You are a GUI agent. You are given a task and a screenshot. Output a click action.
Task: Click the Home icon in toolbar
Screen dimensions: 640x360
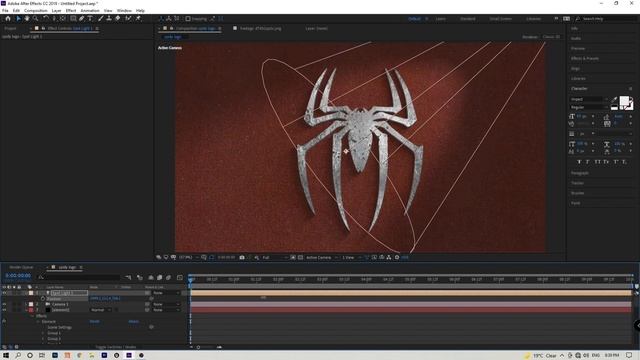(8, 18)
